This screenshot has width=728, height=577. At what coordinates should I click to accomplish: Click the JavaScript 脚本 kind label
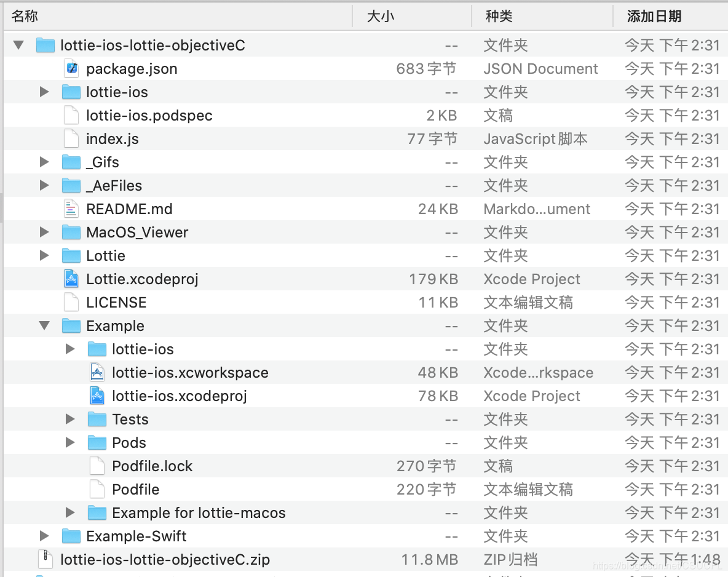point(536,138)
